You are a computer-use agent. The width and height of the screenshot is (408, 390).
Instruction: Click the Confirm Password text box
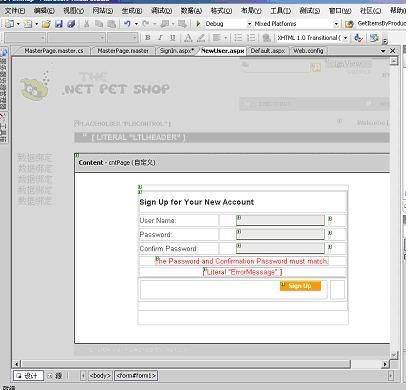[280, 248]
